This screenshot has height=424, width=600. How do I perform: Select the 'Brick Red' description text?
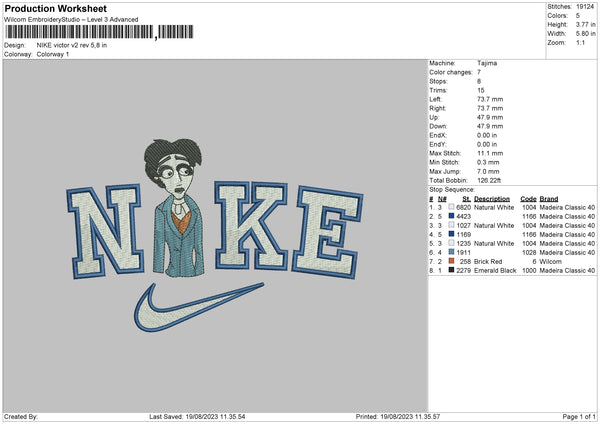click(488, 261)
